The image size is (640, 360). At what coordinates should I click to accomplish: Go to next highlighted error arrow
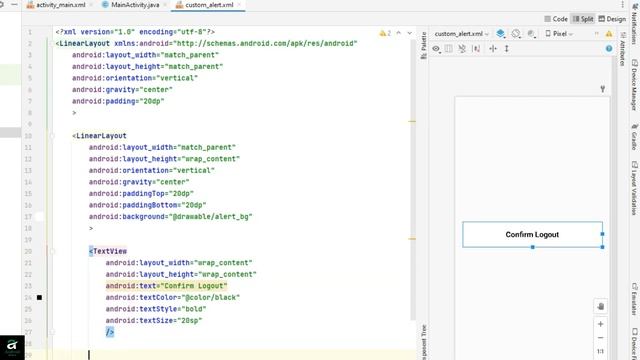coord(409,33)
